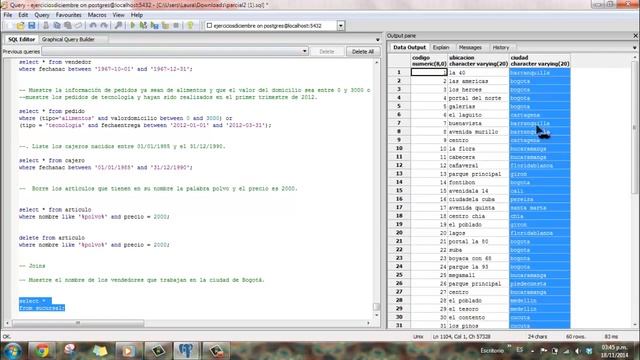Click the Copy icon in query toolbar
The width and height of the screenshot is (640, 360).
point(57,25)
